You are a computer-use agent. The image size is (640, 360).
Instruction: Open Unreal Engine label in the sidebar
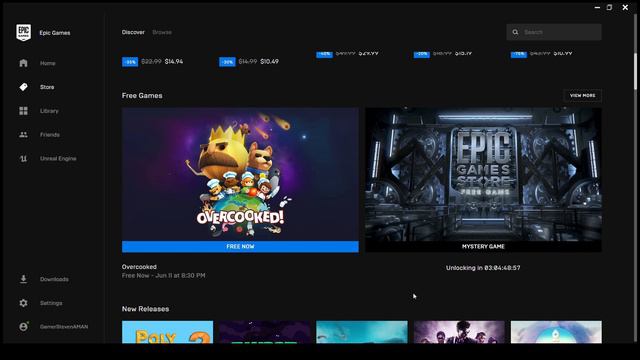58,158
